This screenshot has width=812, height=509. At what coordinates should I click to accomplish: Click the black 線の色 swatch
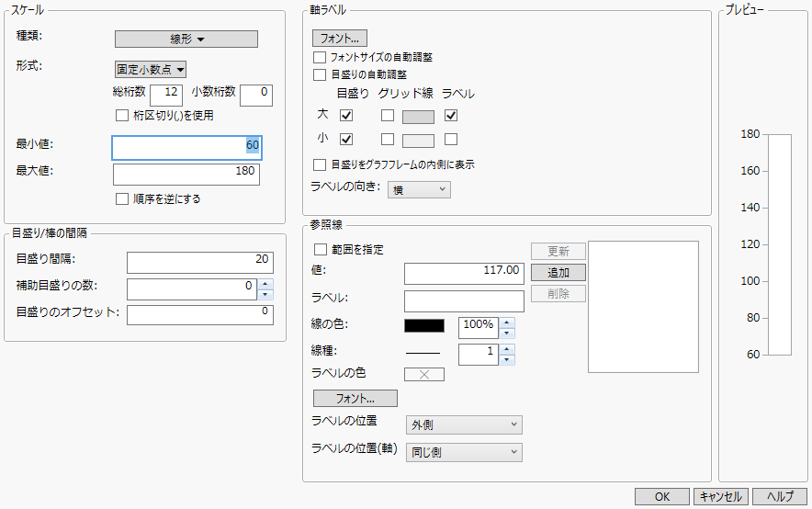point(424,325)
